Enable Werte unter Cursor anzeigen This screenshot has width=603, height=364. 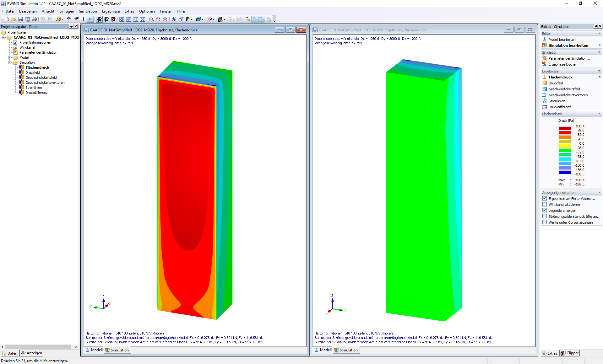coord(545,222)
